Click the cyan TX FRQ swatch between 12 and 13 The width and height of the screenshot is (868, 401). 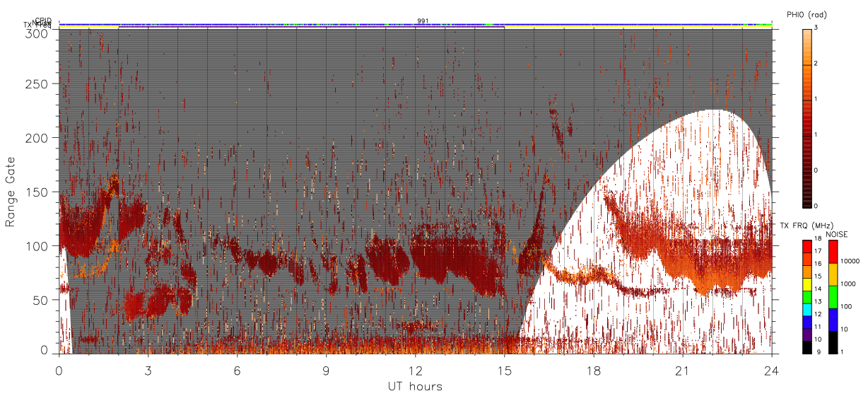(x=807, y=308)
